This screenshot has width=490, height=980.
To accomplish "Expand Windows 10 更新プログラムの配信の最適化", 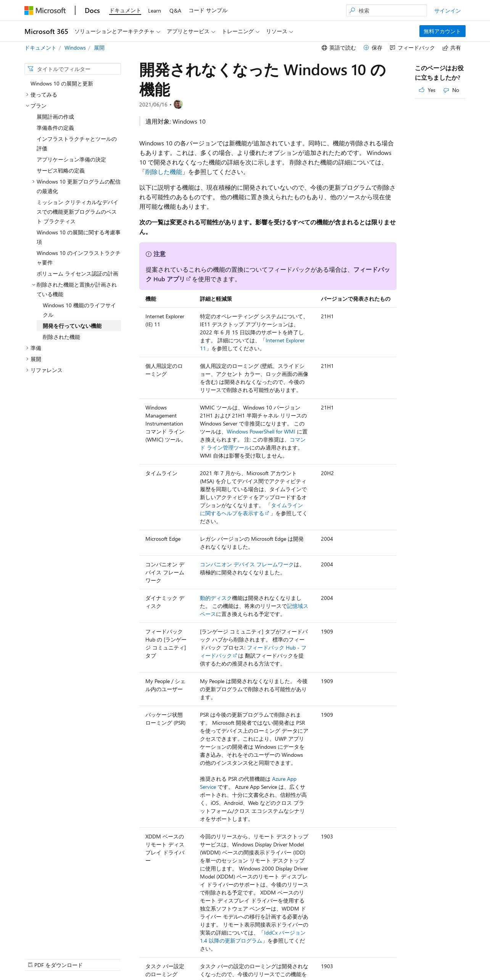I will click(x=33, y=182).
